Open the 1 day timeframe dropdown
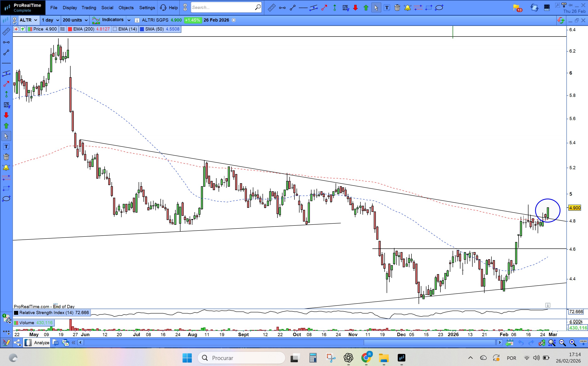The image size is (588, 366). (50, 20)
